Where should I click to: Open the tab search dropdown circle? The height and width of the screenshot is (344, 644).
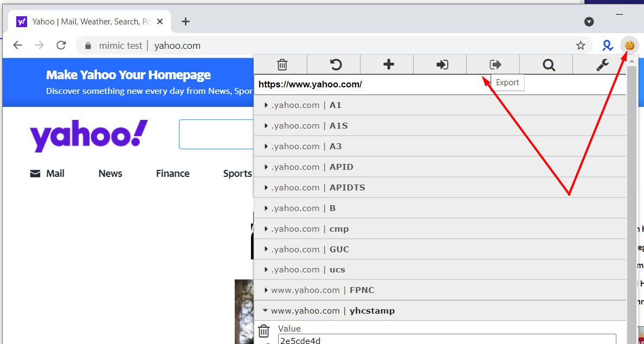coord(589,22)
